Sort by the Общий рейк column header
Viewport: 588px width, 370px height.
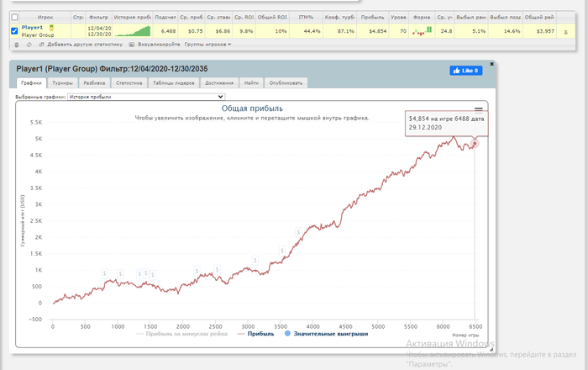539,18
